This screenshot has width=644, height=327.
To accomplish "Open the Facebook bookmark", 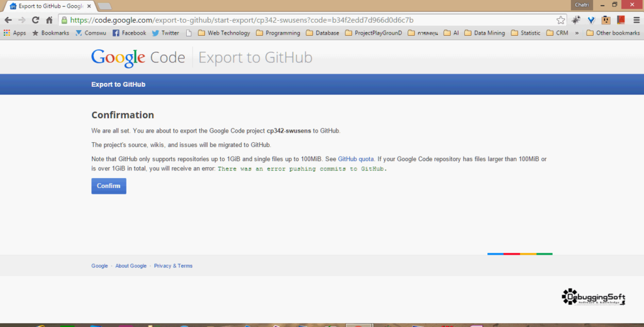I will coord(130,33).
